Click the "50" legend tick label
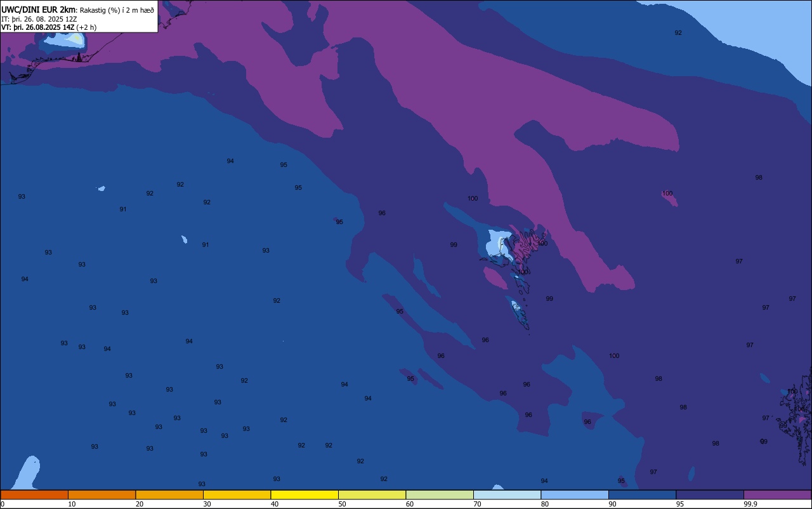The image size is (812, 509). pos(343,504)
